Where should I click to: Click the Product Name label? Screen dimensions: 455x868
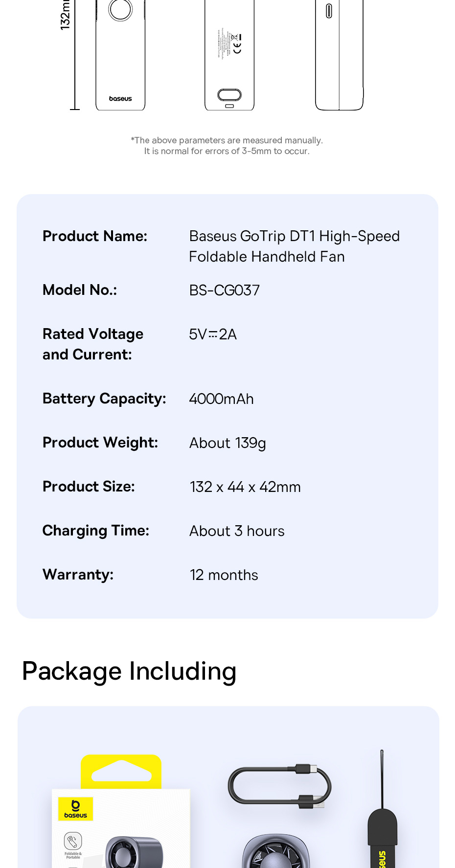tap(95, 236)
